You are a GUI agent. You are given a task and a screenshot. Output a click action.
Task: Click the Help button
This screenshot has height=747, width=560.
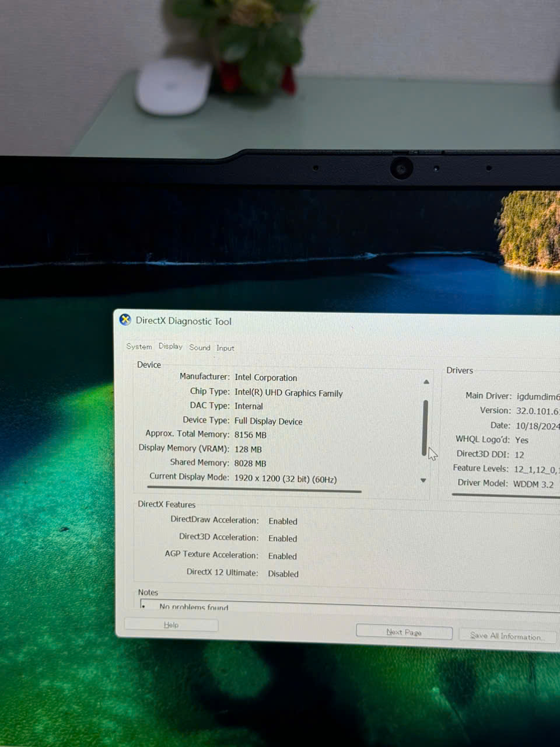pos(171,624)
